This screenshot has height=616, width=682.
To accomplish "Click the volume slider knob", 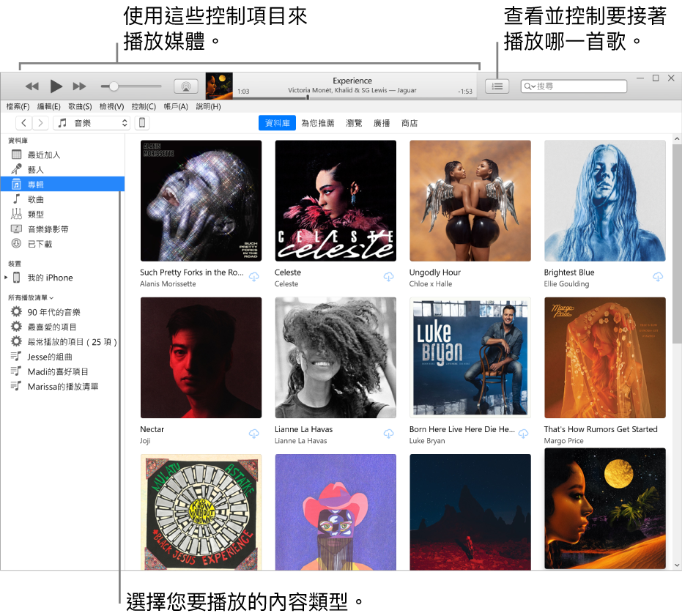I will pyautogui.click(x=114, y=86).
